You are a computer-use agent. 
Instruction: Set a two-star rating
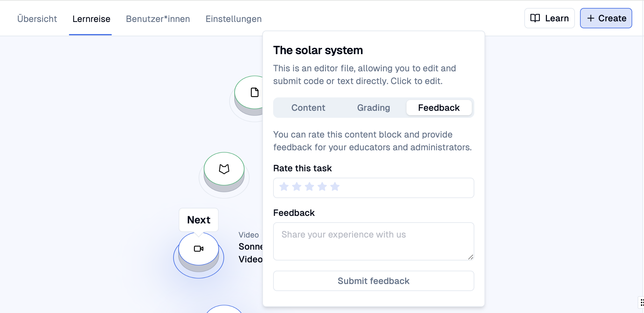point(297,187)
